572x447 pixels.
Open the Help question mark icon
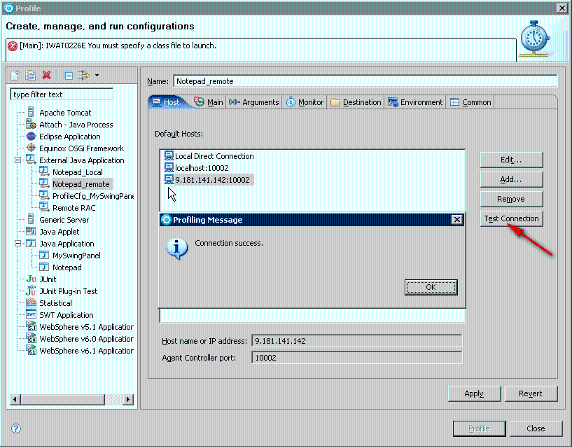[x=16, y=428]
